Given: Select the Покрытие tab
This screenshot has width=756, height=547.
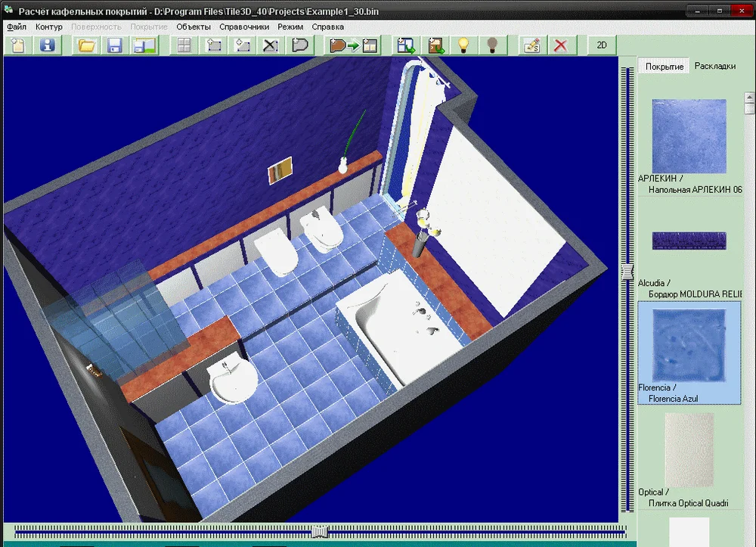Looking at the screenshot, I should point(665,67).
